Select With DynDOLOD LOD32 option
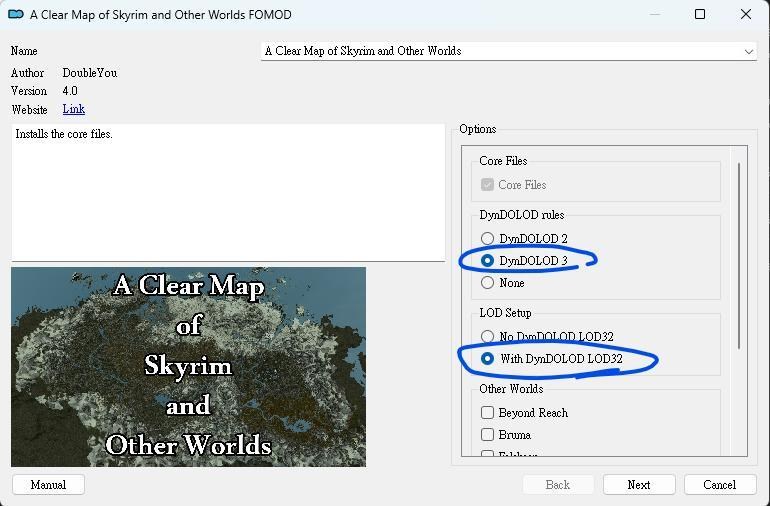 coord(487,359)
